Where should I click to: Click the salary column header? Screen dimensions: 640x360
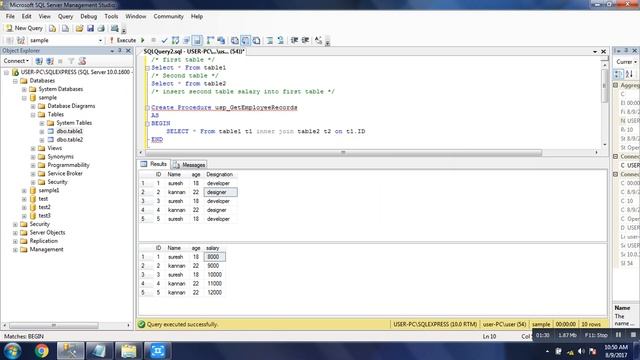(213, 248)
